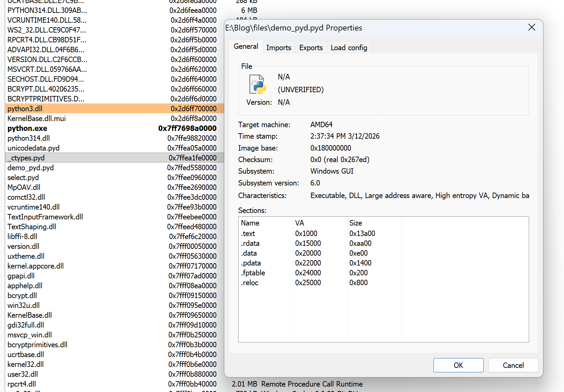Select python3.dll in the module list
Screen dimensions: 564x392
[115, 109]
